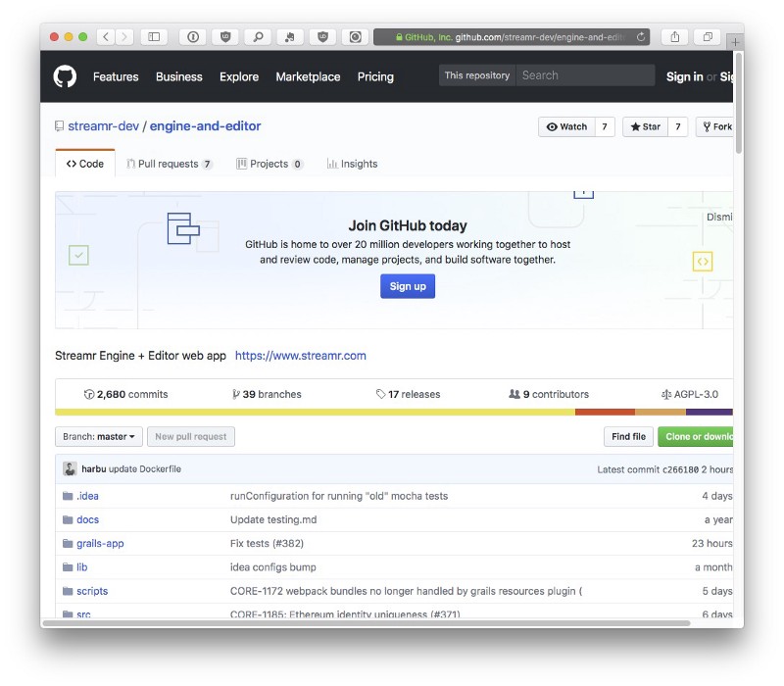Click the Watch button
The width and height of the screenshot is (784, 686).
(x=566, y=127)
